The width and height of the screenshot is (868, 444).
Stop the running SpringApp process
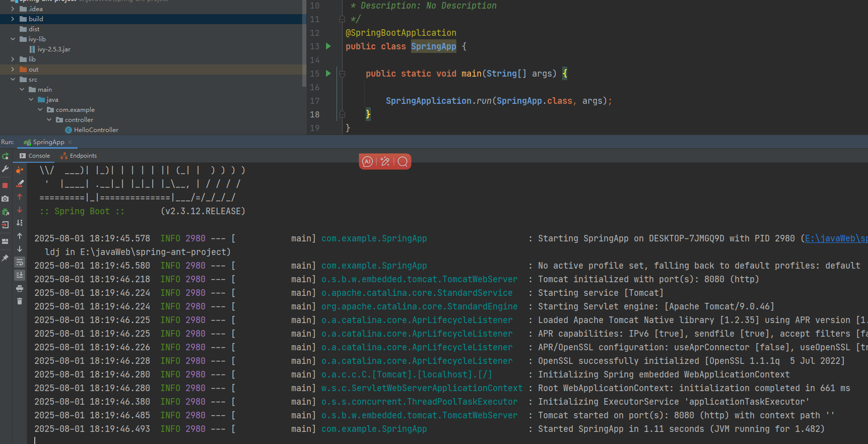click(x=5, y=185)
